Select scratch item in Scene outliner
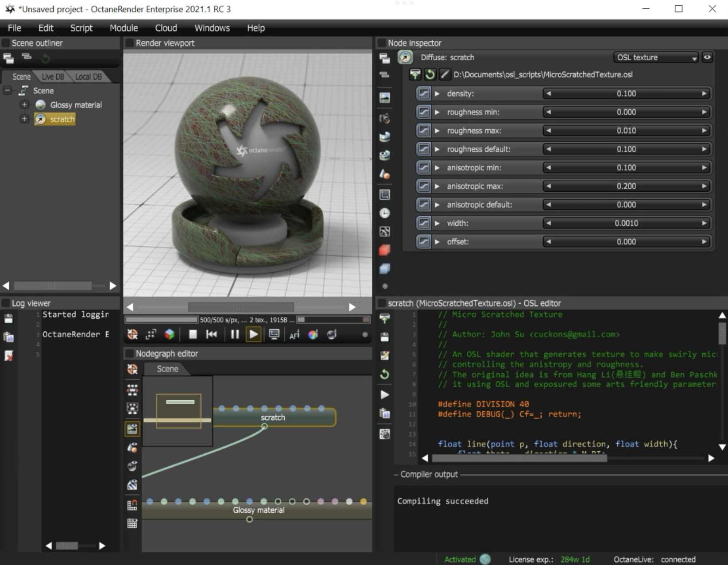Screen dimensions: 728x565 pos(62,119)
